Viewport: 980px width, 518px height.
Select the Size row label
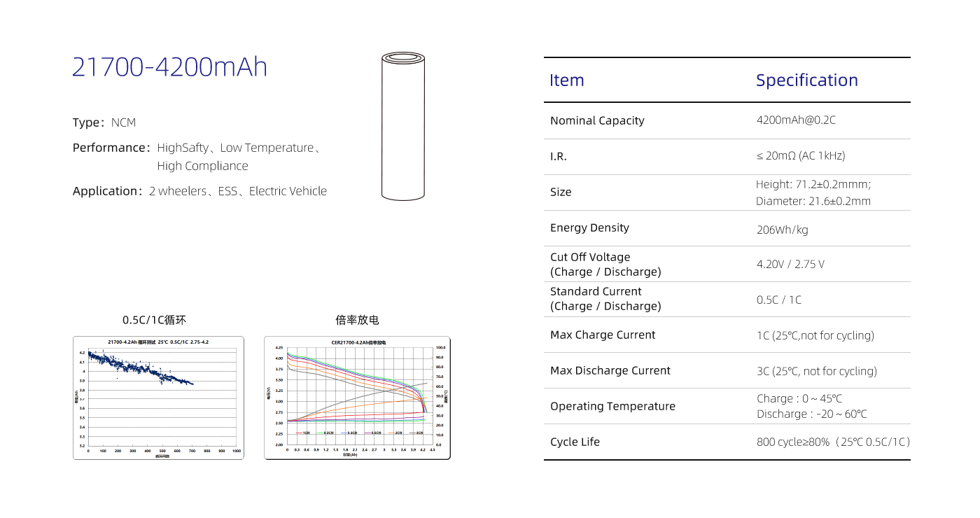click(x=561, y=192)
